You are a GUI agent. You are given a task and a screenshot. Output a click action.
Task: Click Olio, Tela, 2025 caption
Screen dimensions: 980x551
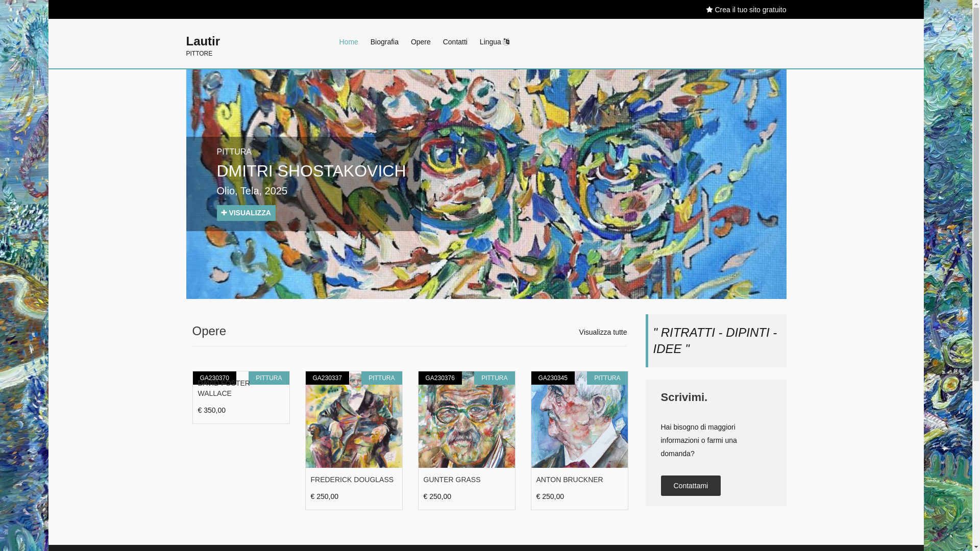[x=252, y=191]
